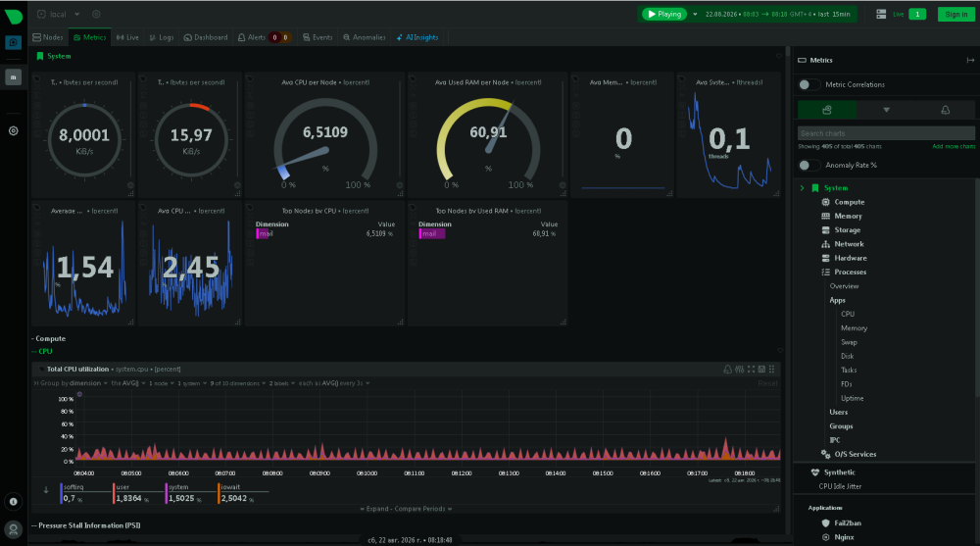Select Network in the metrics tree

click(x=849, y=244)
